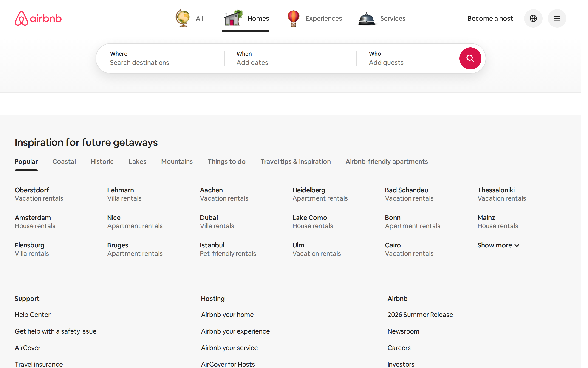Open the hamburger main menu
The image size is (588, 368).
(x=557, y=18)
